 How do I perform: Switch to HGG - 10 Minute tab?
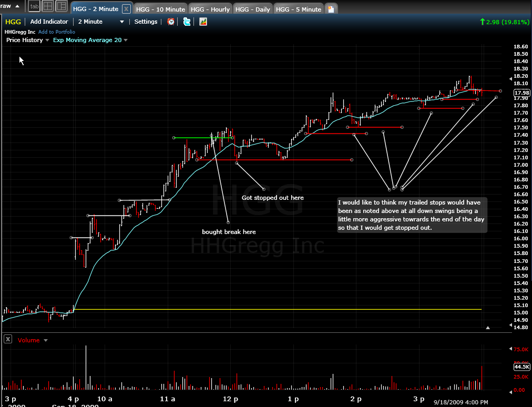pyautogui.click(x=160, y=9)
